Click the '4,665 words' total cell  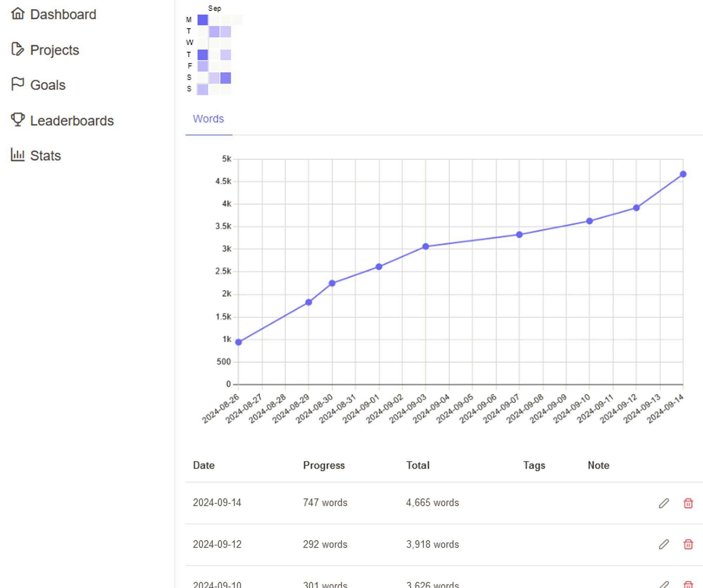(x=432, y=503)
